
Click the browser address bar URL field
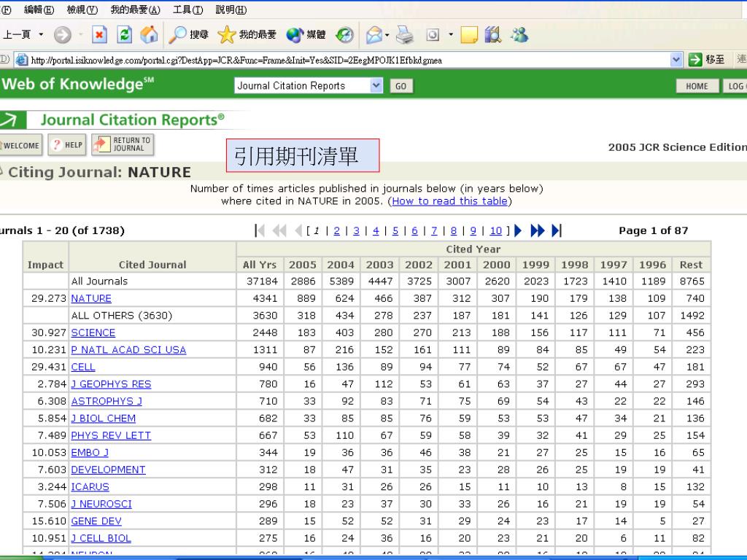(x=348, y=60)
